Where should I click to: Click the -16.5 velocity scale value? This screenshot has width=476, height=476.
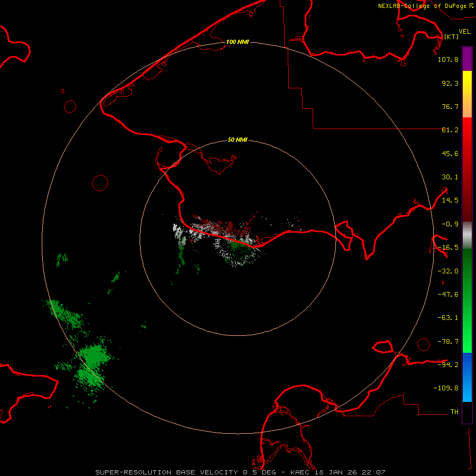coord(448,248)
